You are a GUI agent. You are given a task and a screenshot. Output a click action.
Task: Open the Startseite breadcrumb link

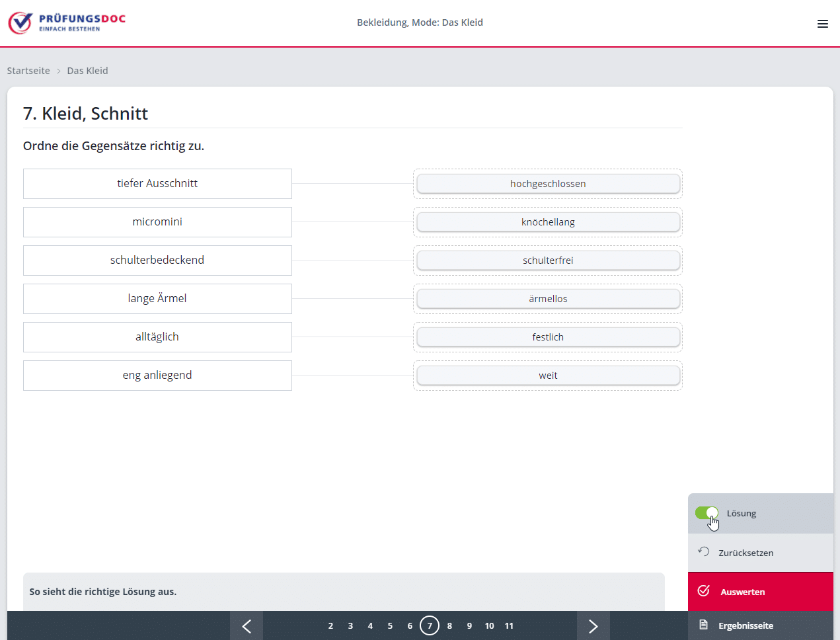(x=28, y=71)
